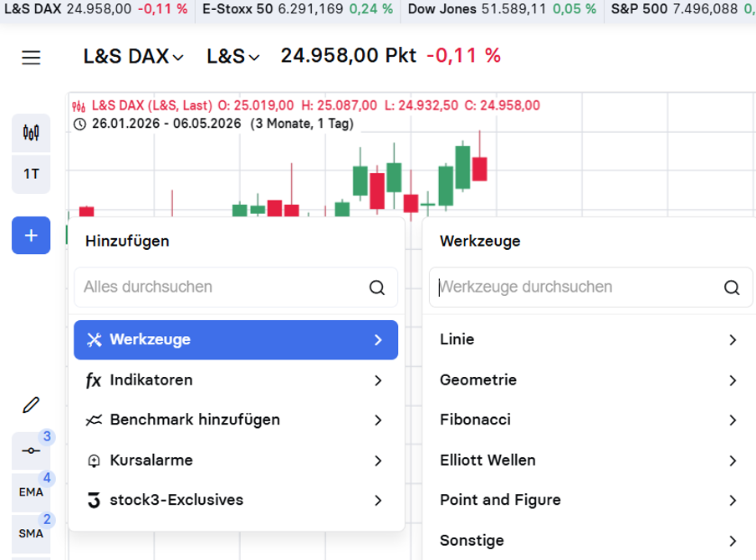The height and width of the screenshot is (560, 756).
Task: Expand the Fibonacci tool category
Action: (588, 420)
